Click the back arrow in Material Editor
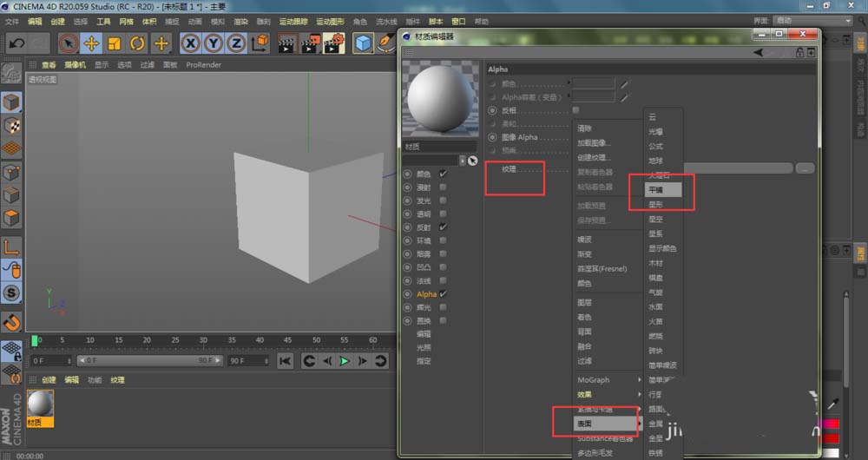This screenshot has height=460, width=868. pos(758,53)
